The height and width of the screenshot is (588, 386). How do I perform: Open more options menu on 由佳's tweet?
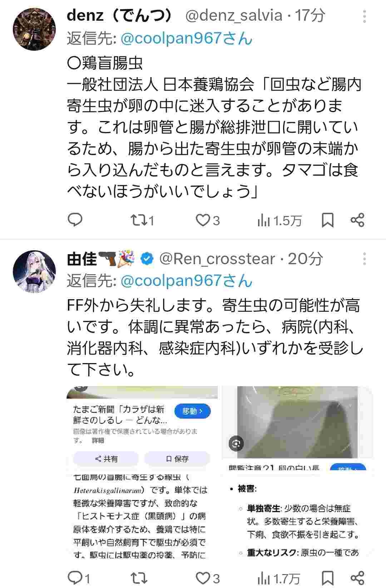[364, 259]
